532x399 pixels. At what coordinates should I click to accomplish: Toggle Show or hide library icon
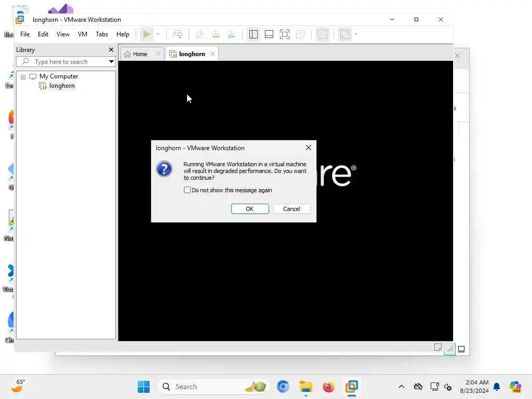(254, 34)
